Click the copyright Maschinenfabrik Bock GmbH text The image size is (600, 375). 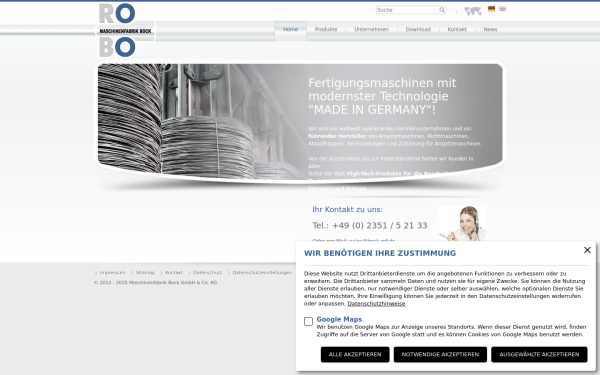point(156,283)
